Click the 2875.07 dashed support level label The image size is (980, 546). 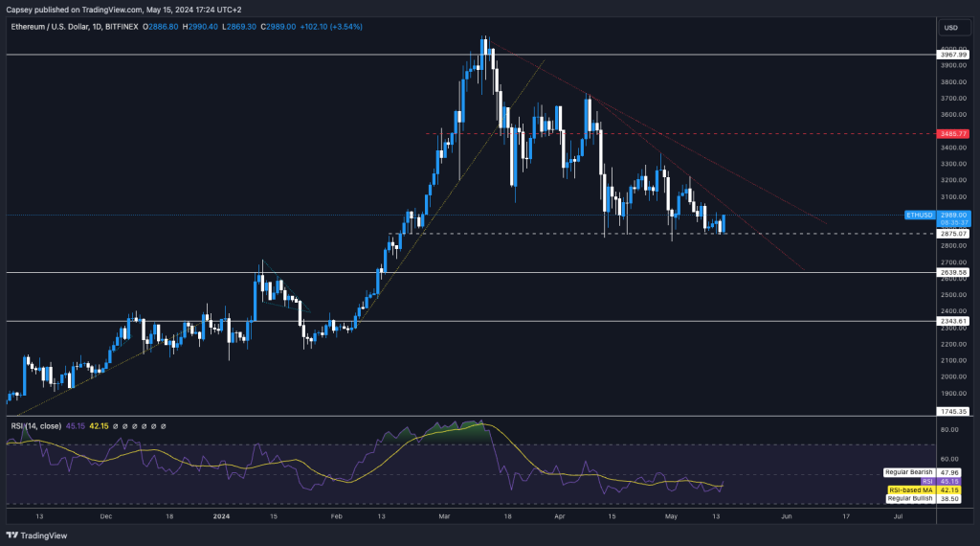pyautogui.click(x=954, y=233)
